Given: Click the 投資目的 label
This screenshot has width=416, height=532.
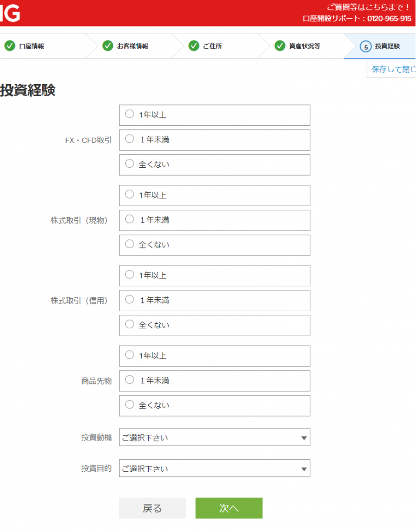Looking at the screenshot, I should coord(96,469).
